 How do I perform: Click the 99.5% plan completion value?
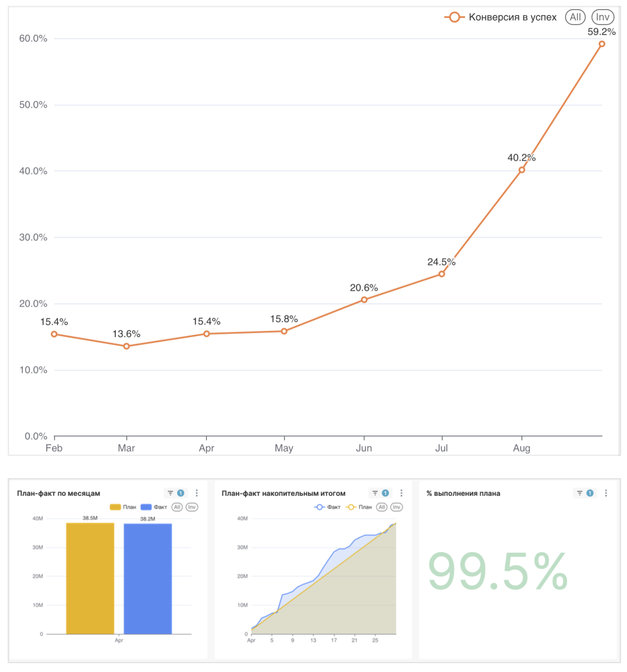[498, 572]
